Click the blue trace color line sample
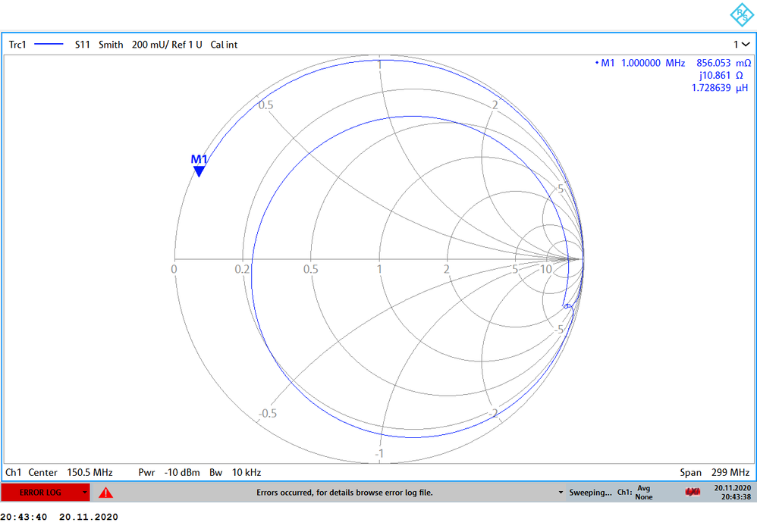The height and width of the screenshot is (532, 757). point(49,45)
